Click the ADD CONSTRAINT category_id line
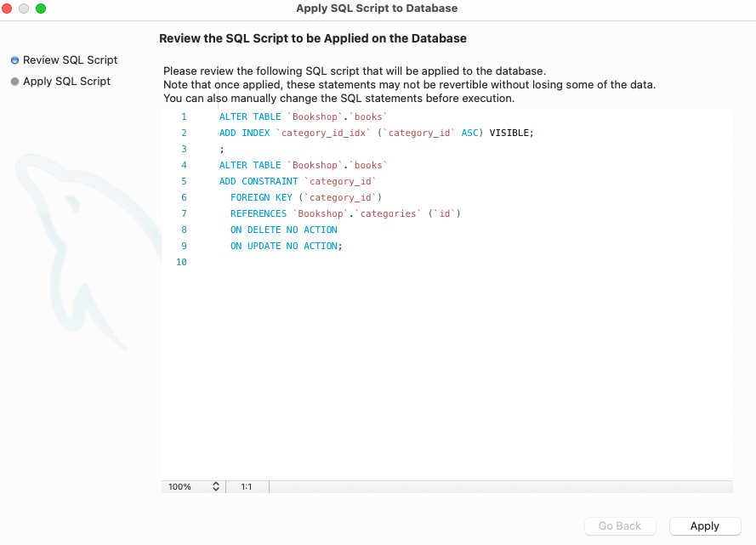This screenshot has height=545, width=756. [x=298, y=181]
